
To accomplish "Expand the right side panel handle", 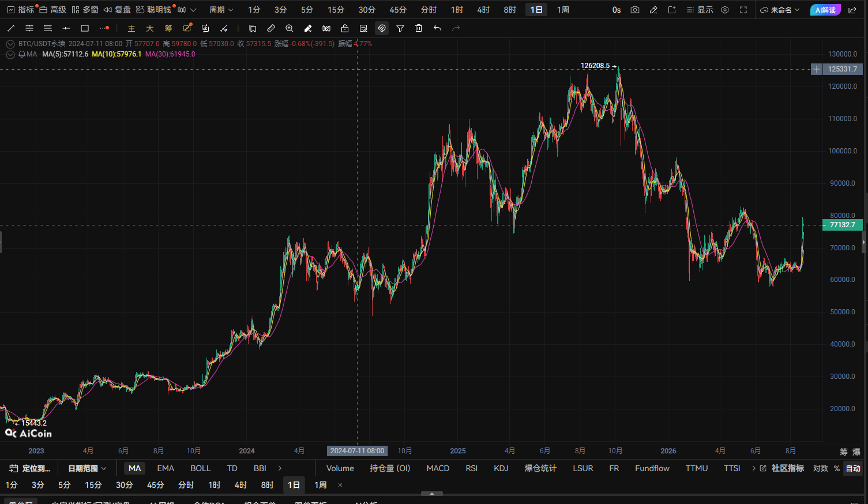I will coord(864,242).
